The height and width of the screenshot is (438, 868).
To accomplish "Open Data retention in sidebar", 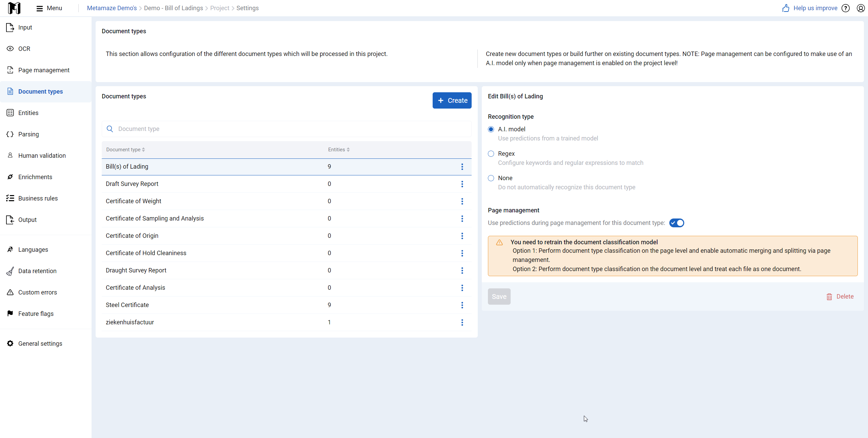I will click(46, 271).
